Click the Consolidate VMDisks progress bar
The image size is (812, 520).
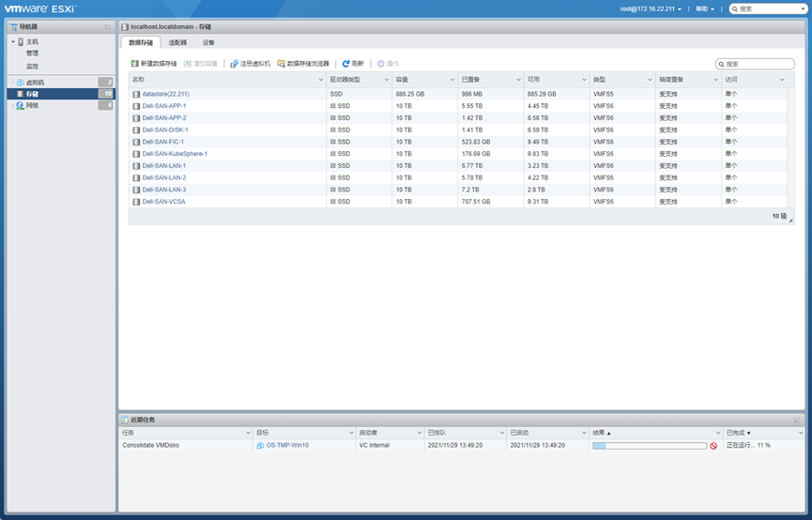point(650,446)
